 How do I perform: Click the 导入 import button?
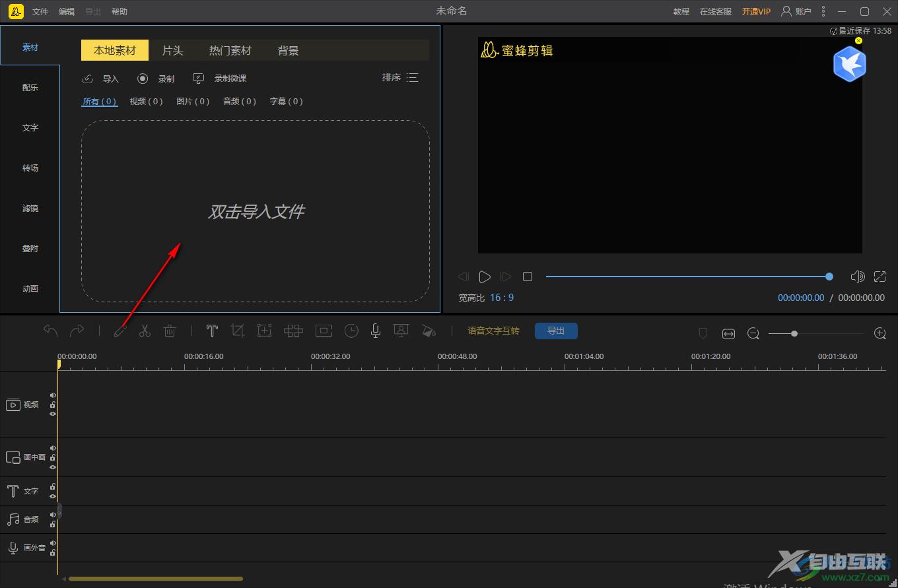tap(100, 79)
